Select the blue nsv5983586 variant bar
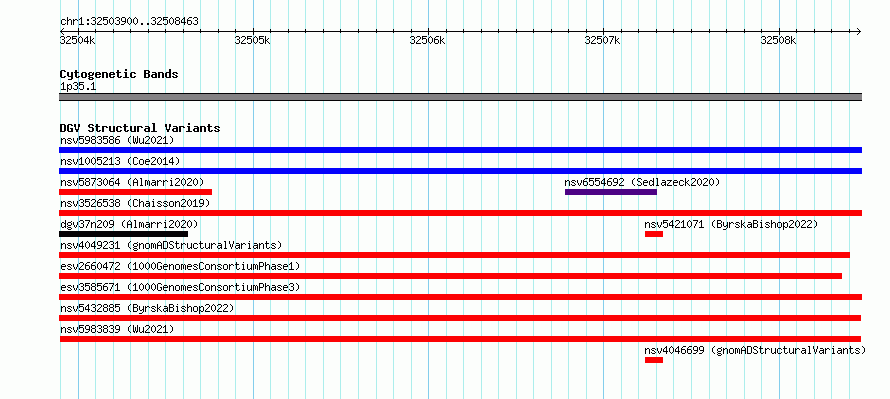890x399 pixels. click(460, 150)
